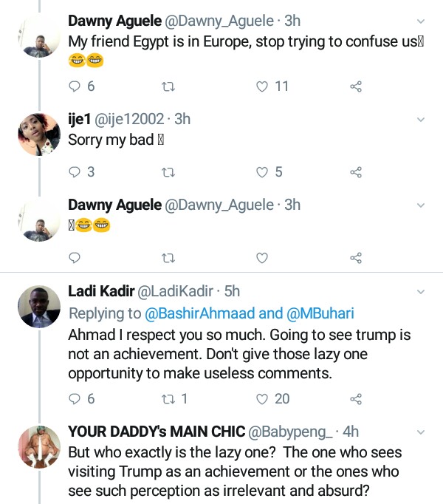The height and width of the screenshot is (504, 443).
Task: Open the dropdown arrow on Ladi Kadir's tweet
Action: [421, 292]
